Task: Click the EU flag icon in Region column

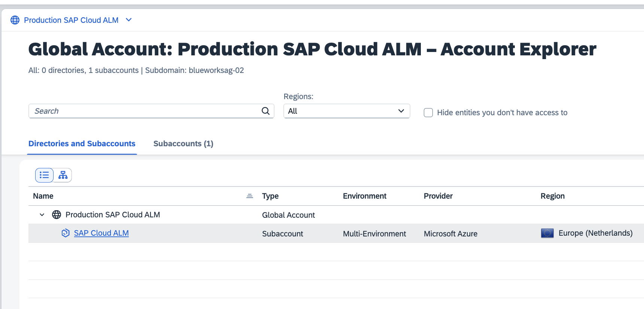Action: (x=547, y=233)
